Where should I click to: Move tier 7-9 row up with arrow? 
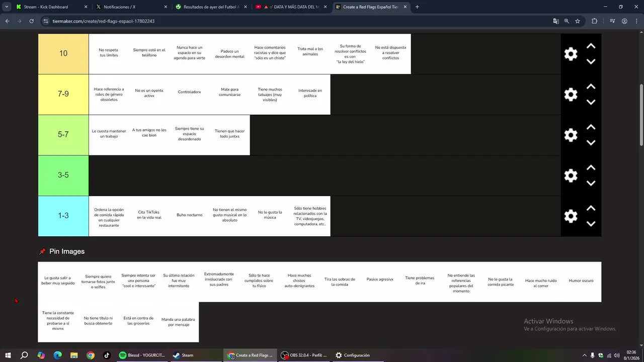(591, 86)
